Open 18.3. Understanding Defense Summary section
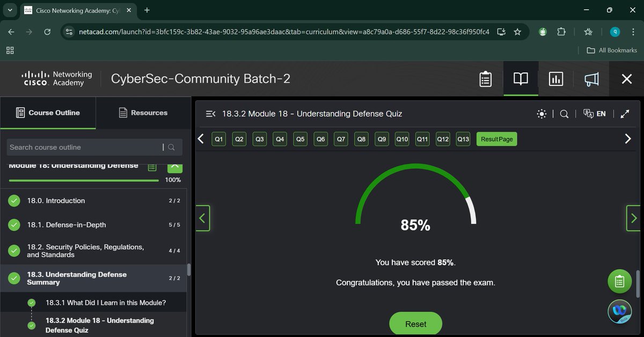The width and height of the screenshot is (644, 337). pos(94,278)
